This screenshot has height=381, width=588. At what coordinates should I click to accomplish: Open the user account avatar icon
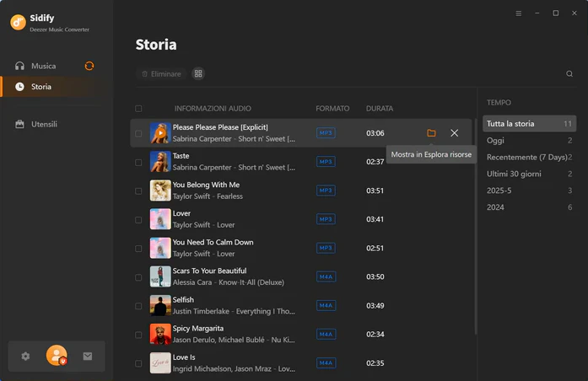(57, 355)
